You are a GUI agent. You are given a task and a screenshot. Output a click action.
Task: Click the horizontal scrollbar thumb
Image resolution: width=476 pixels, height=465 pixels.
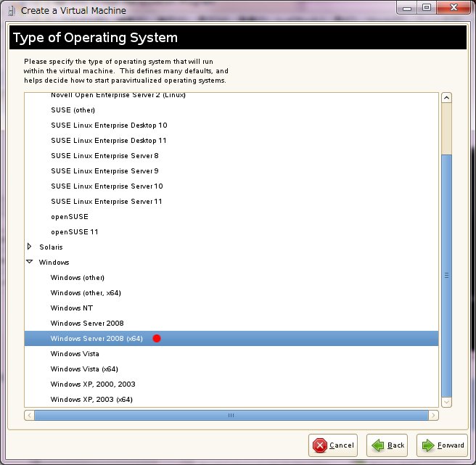click(231, 415)
